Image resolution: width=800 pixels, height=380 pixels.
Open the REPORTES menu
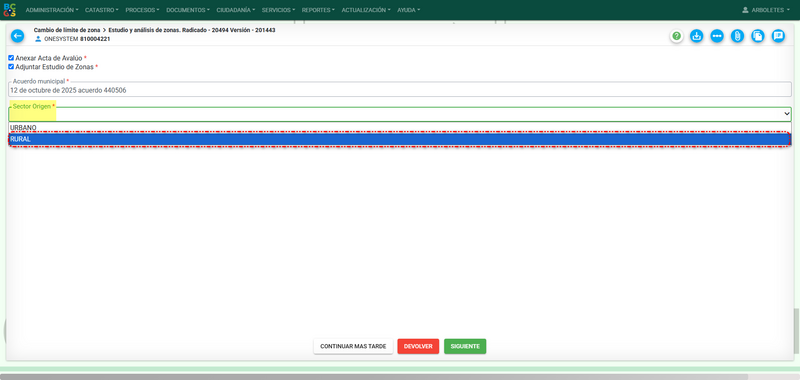[318, 10]
